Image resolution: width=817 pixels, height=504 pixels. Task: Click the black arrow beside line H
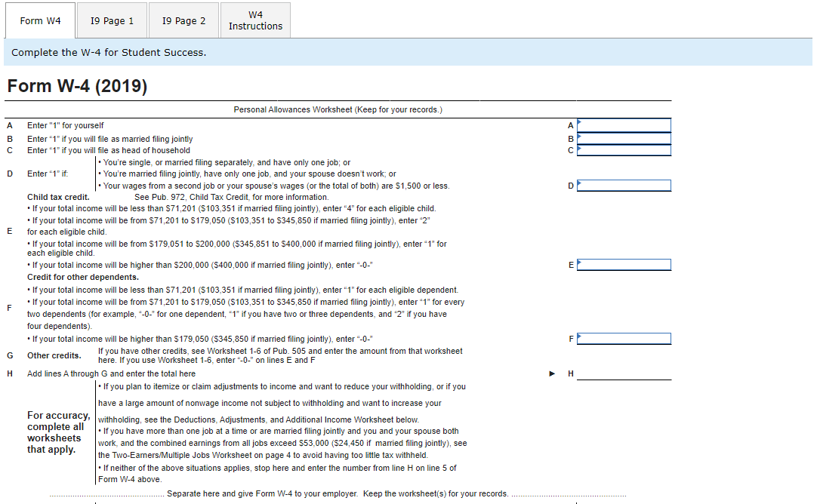552,373
